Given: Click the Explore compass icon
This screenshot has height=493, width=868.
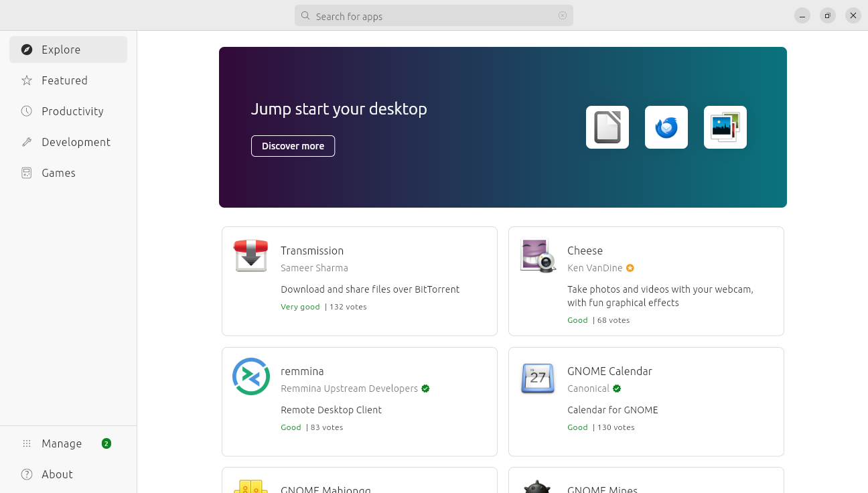Looking at the screenshot, I should (27, 50).
